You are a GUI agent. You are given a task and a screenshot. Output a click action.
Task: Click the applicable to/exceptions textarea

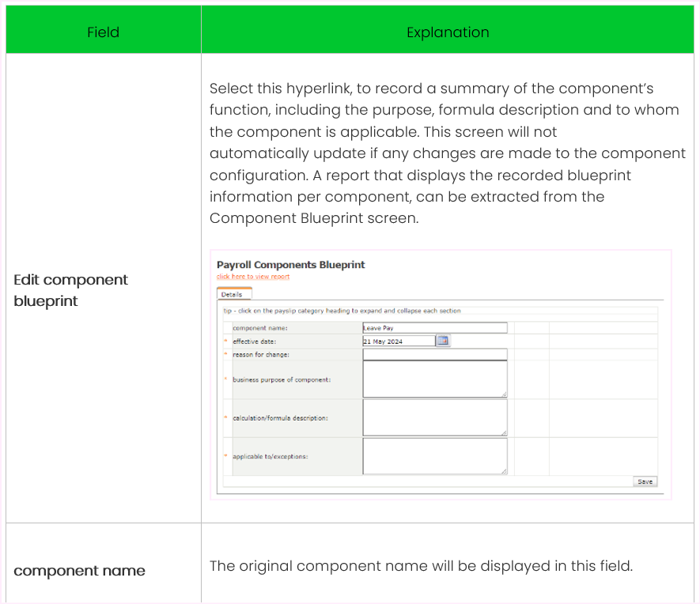(434, 456)
